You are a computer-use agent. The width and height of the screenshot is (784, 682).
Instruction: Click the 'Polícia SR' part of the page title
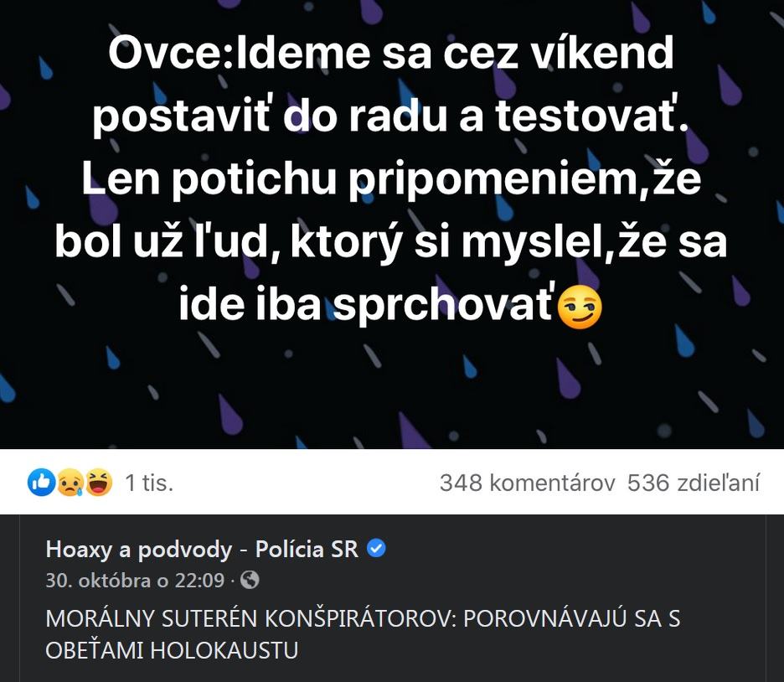click(x=307, y=550)
